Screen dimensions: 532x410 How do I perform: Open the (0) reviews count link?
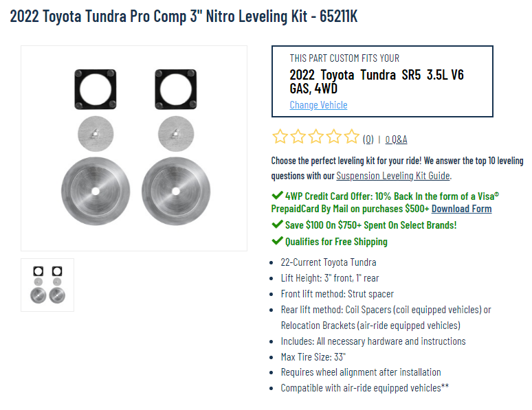368,139
